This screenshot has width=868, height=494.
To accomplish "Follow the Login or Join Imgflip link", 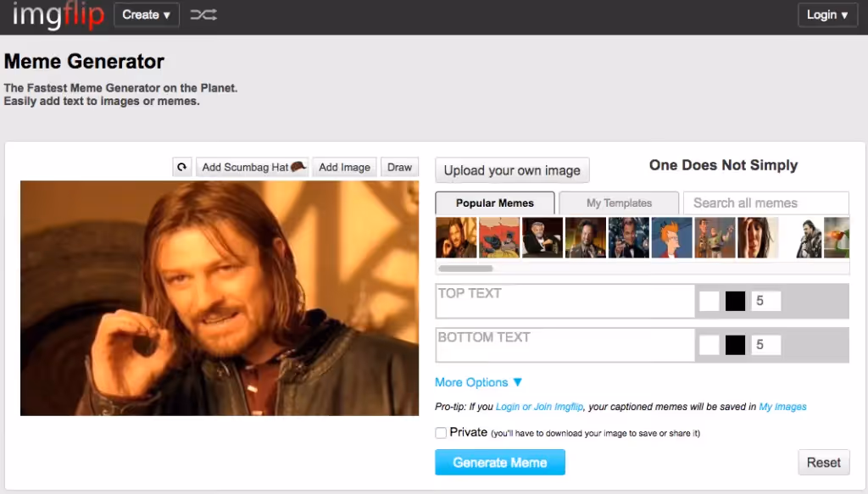I will [539, 407].
